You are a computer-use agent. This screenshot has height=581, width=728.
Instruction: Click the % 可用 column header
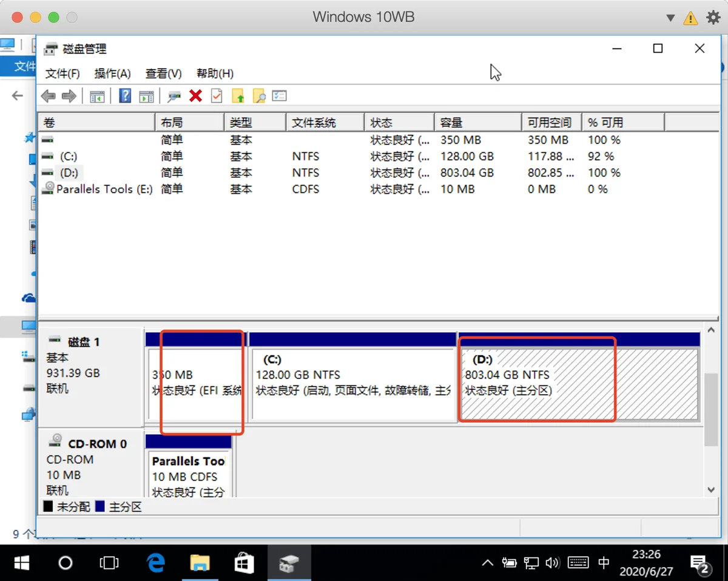tap(623, 123)
